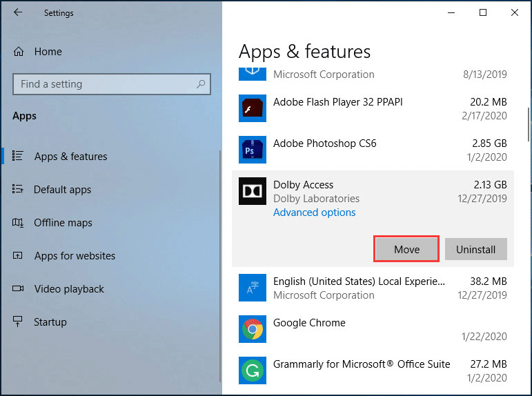Click the Adobe Photoshop CS6 app icon
The height and width of the screenshot is (396, 532).
(253, 150)
